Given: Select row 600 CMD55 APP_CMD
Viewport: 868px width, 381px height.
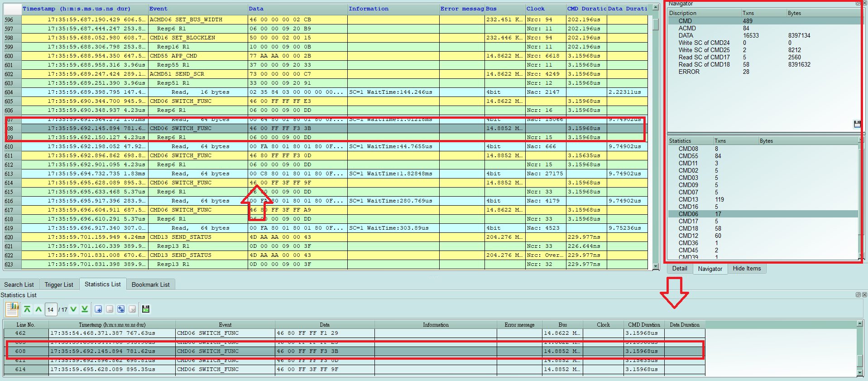Looking at the screenshot, I should [326, 56].
